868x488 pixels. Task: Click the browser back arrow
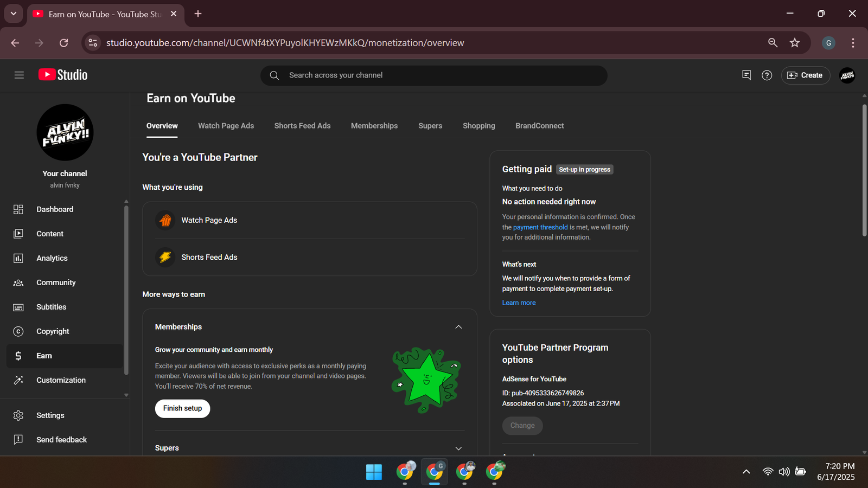15,43
